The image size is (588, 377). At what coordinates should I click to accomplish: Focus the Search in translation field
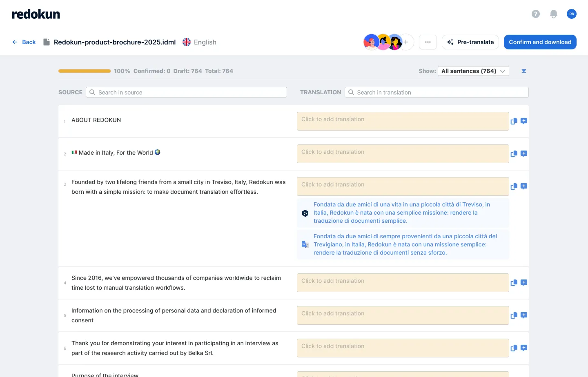click(x=437, y=92)
